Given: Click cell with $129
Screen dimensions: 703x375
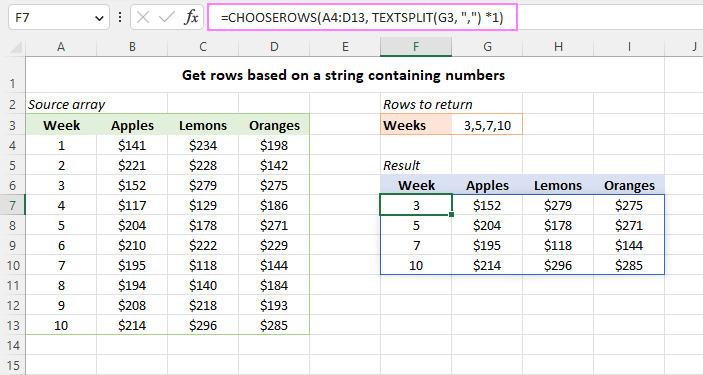Looking at the screenshot, I should [203, 205].
